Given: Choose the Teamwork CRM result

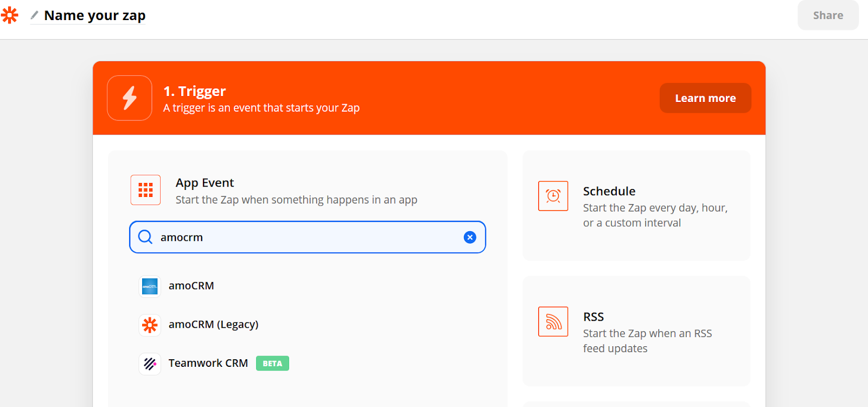Looking at the screenshot, I should (208, 363).
